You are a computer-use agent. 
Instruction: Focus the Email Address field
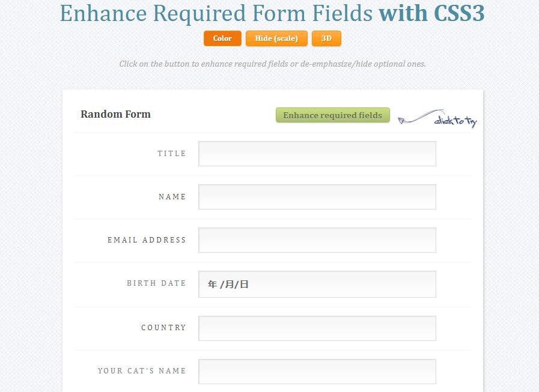[317, 240]
